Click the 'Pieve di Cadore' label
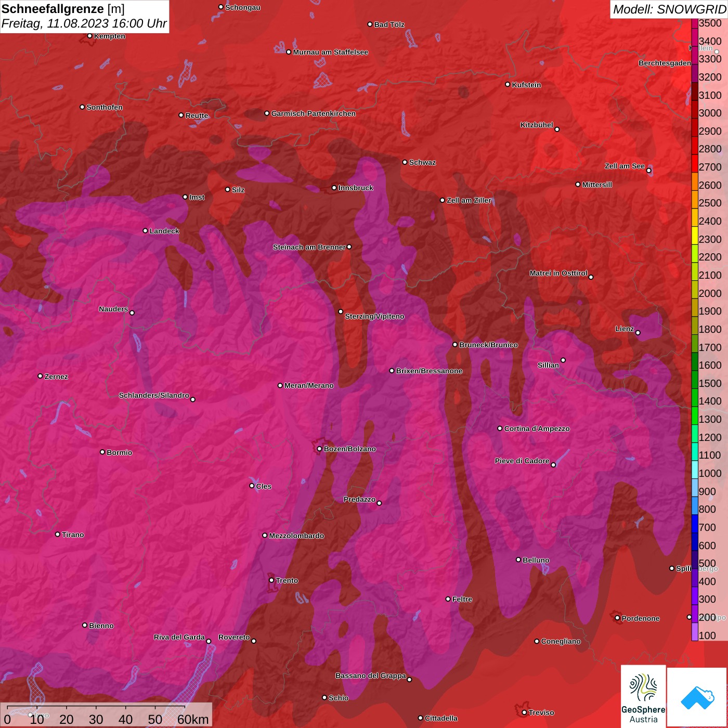The height and width of the screenshot is (728, 728). point(522,461)
